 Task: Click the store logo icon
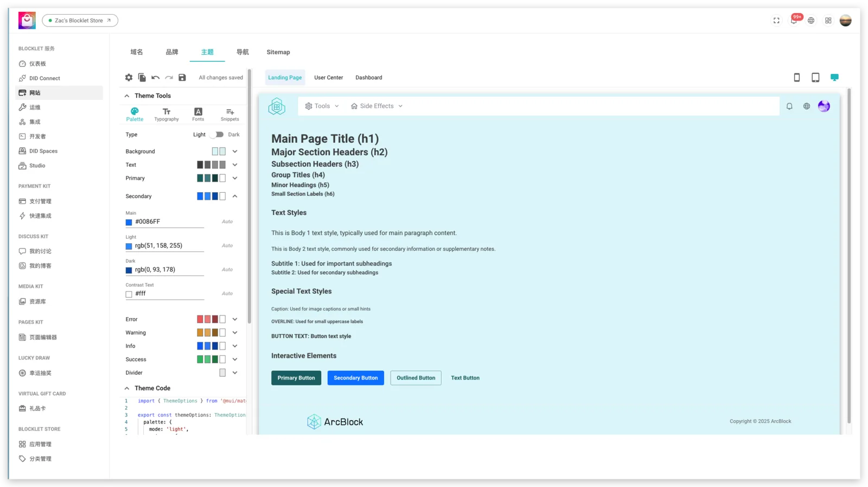[x=27, y=21]
